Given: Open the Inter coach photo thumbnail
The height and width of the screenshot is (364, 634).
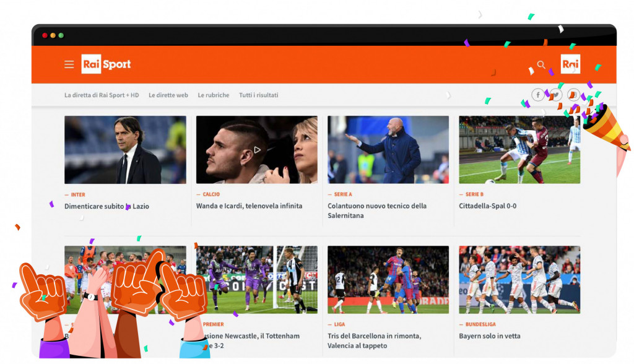Looking at the screenshot, I should pos(125,150).
